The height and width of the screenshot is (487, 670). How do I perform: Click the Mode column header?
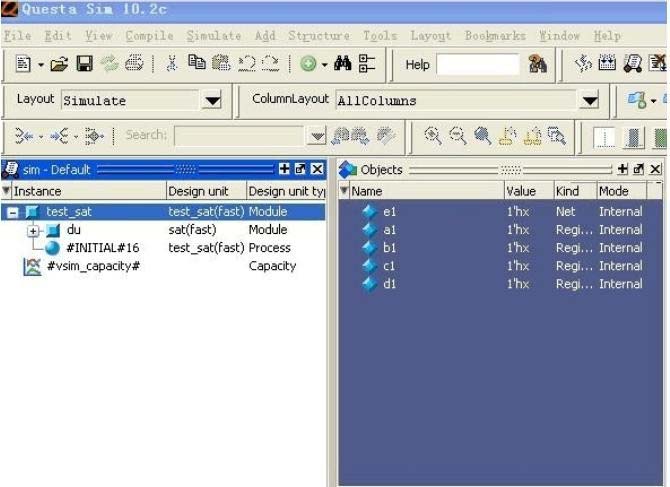pos(622,191)
